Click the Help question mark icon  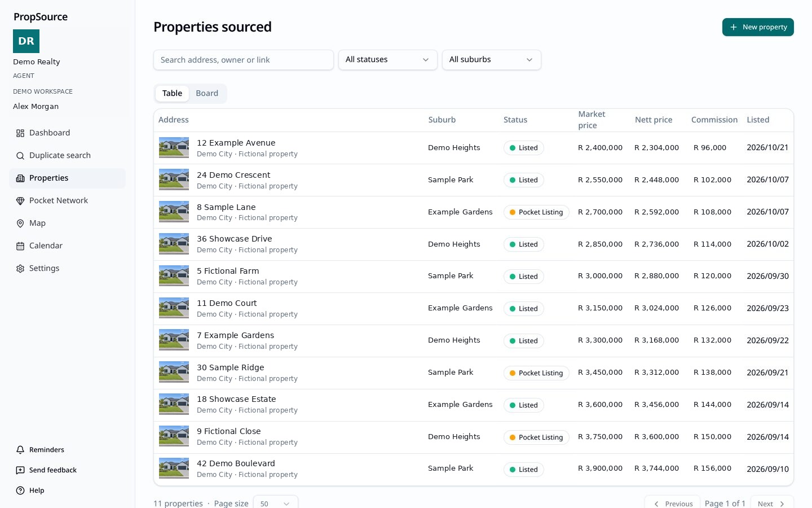tap(20, 491)
